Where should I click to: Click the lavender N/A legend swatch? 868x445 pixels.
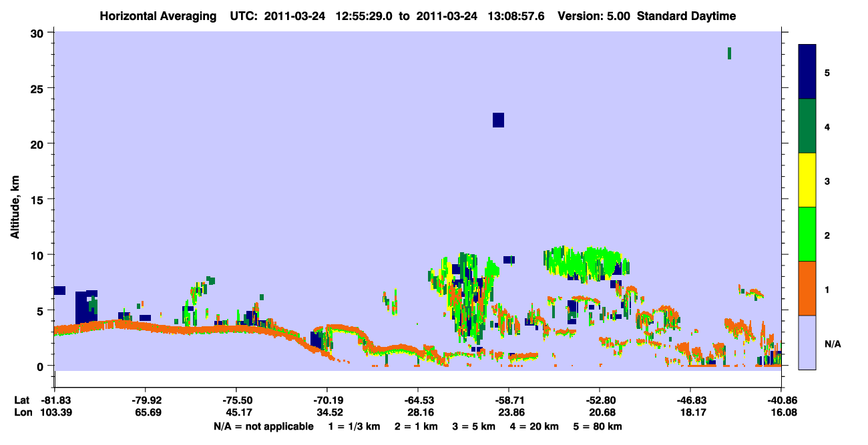tap(807, 342)
